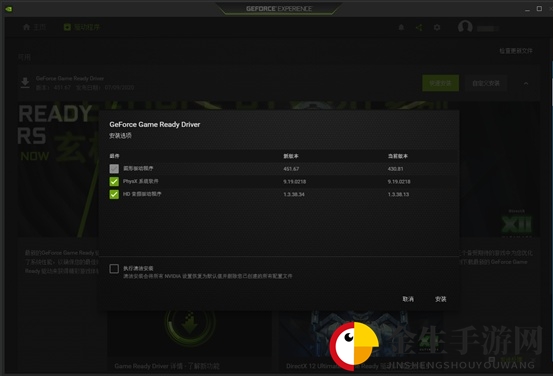Click the username text beside the avatar
553x376 pixels.
click(488, 29)
